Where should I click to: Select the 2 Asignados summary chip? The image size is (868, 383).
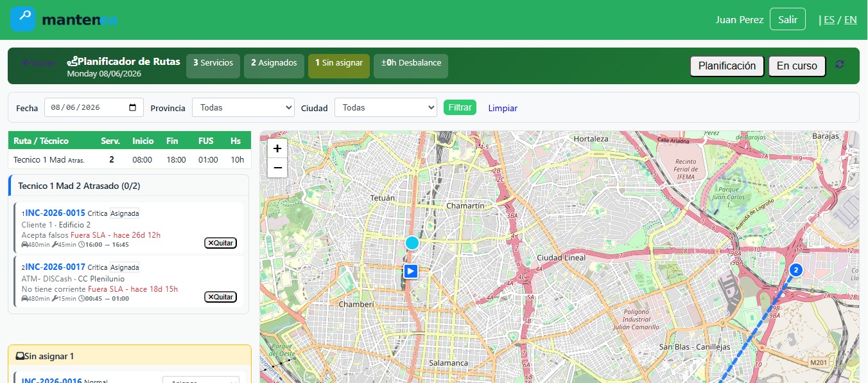click(x=274, y=66)
